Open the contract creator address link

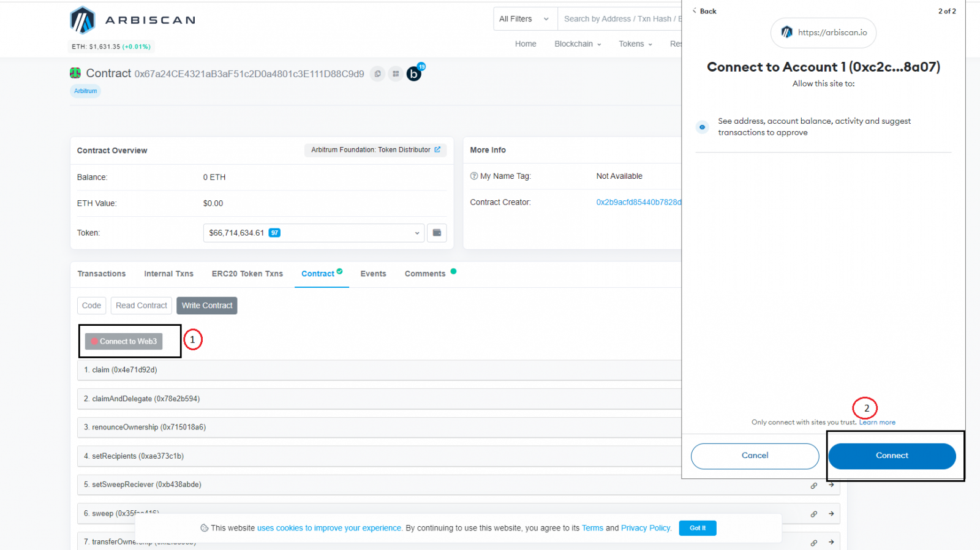(x=638, y=202)
